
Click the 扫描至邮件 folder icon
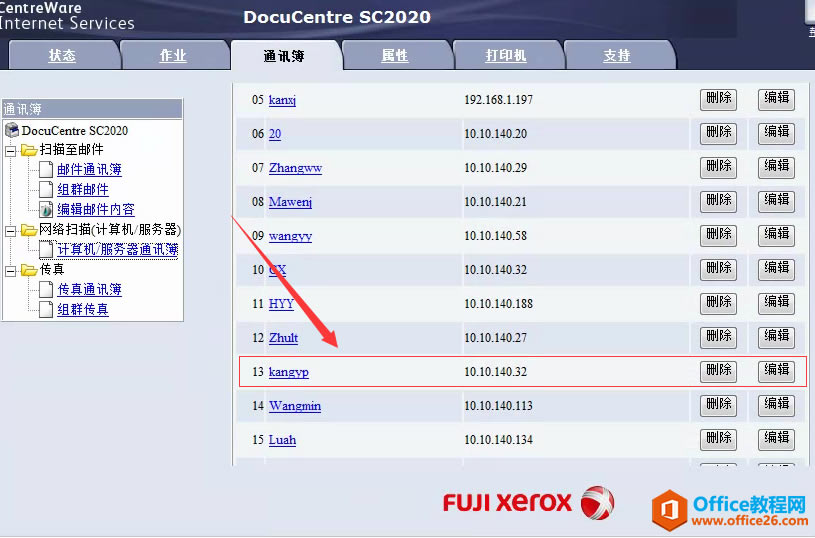29,150
